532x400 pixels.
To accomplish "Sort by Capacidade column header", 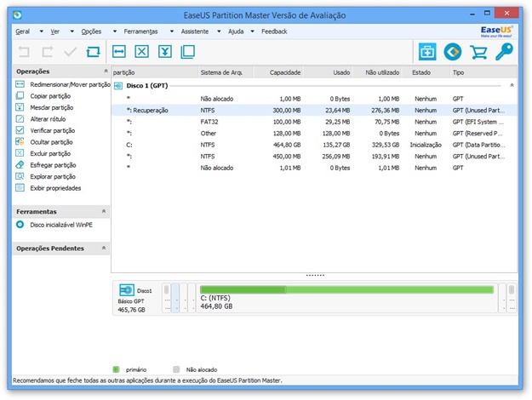I will 278,72.
